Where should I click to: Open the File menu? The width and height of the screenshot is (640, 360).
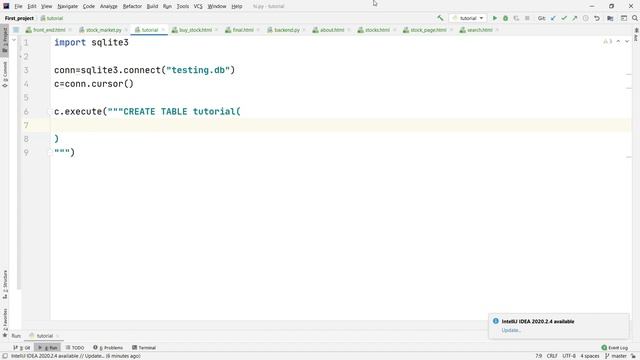point(18,6)
